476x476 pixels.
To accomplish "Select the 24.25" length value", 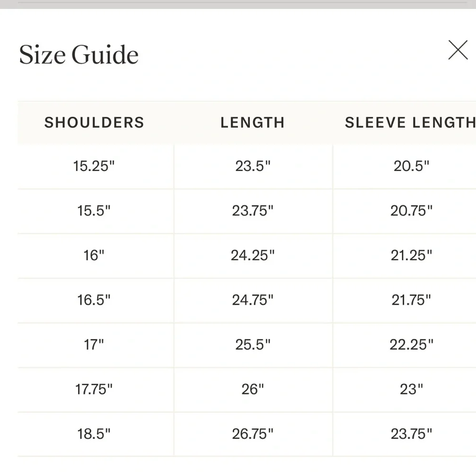I will [253, 256].
